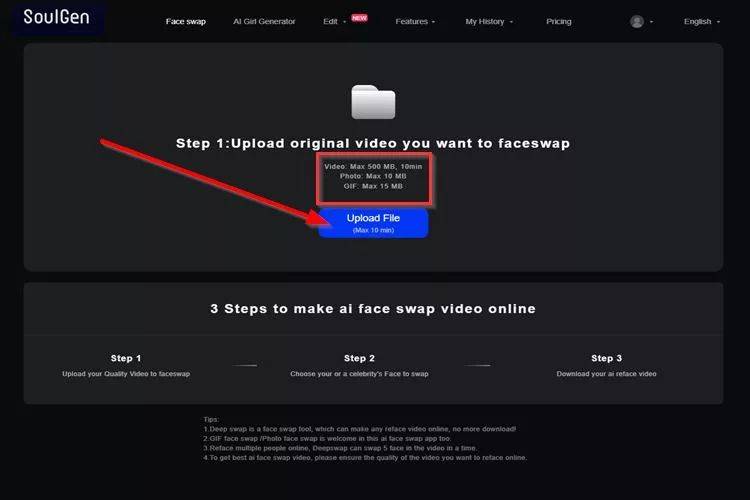Click tip 1 about Deep swap tool
750x500 pixels.
point(360,429)
